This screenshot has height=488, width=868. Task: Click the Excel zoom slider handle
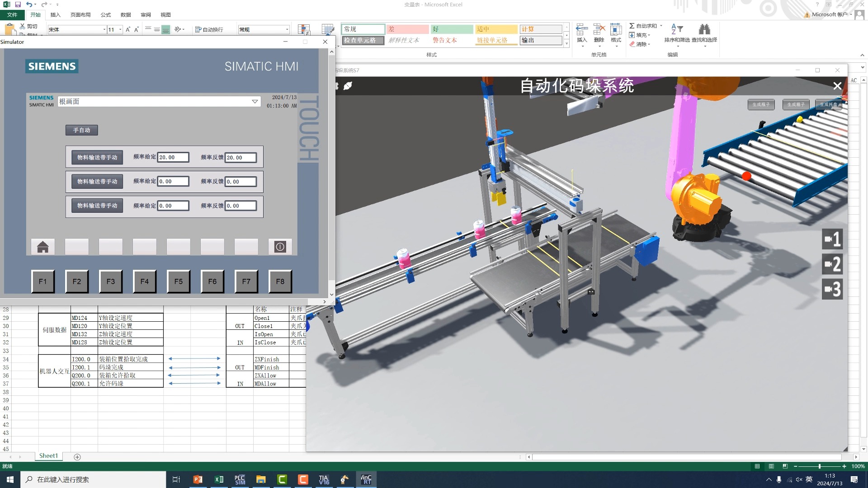tap(819, 466)
